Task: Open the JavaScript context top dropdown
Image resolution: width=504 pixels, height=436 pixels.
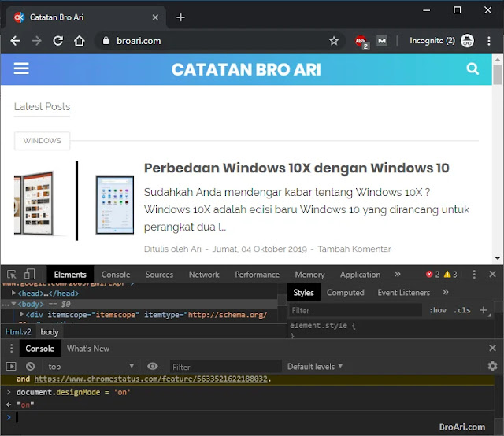Action: [x=91, y=366]
